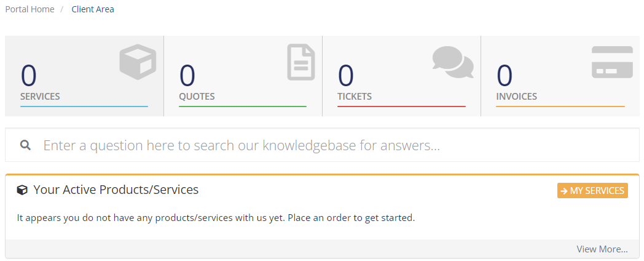This screenshot has width=644, height=261.
Task: Follow the View More... link
Action: pyautogui.click(x=602, y=249)
